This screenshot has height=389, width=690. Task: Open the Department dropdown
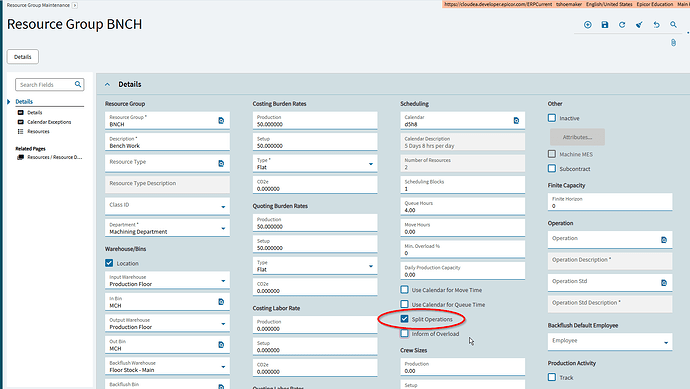click(x=223, y=228)
